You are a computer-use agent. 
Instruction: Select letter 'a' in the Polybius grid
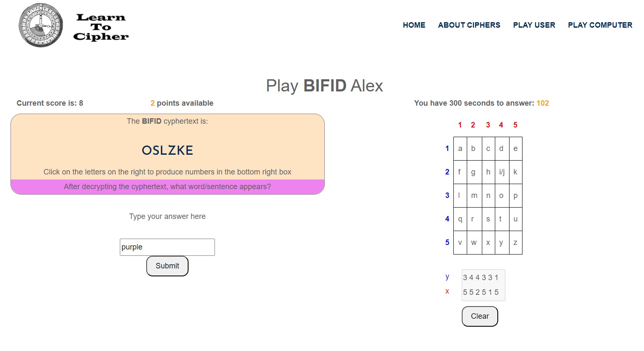[x=460, y=148]
